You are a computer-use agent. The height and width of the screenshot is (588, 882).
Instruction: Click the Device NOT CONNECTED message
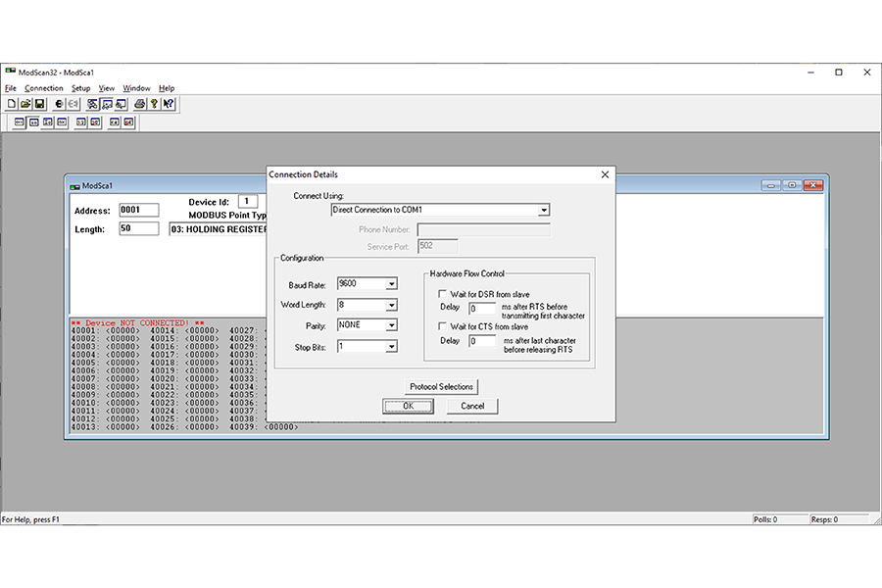click(138, 323)
